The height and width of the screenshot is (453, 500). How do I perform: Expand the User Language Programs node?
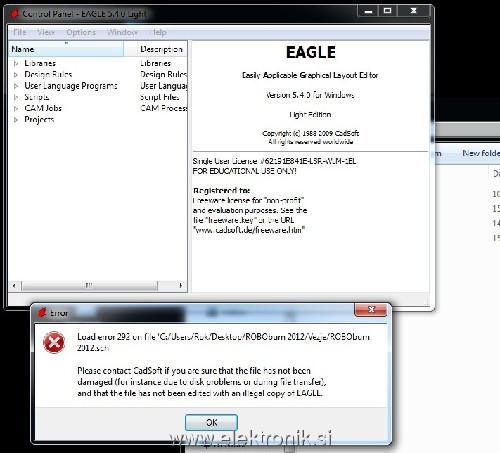16,86
